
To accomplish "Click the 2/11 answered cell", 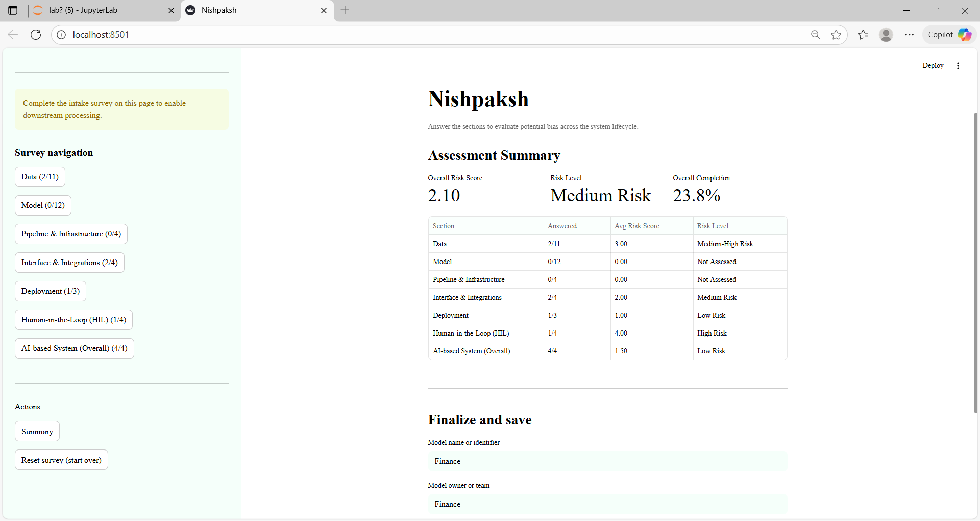I will point(577,244).
